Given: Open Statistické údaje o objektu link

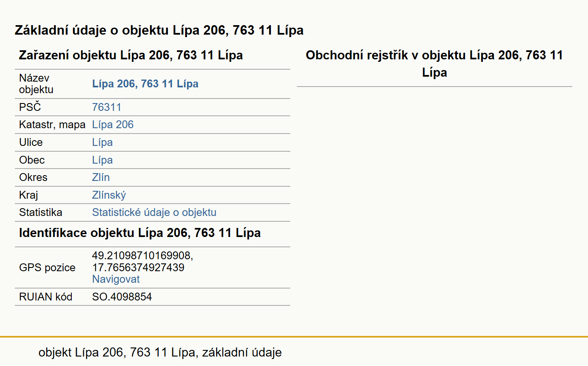Looking at the screenshot, I should pyautogui.click(x=154, y=212).
